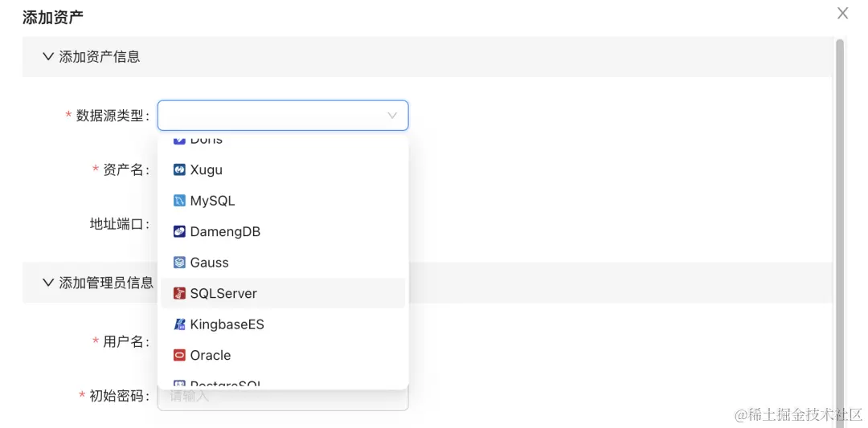The image size is (868, 428).
Task: Choose KingbaseES from the list
Action: click(227, 324)
